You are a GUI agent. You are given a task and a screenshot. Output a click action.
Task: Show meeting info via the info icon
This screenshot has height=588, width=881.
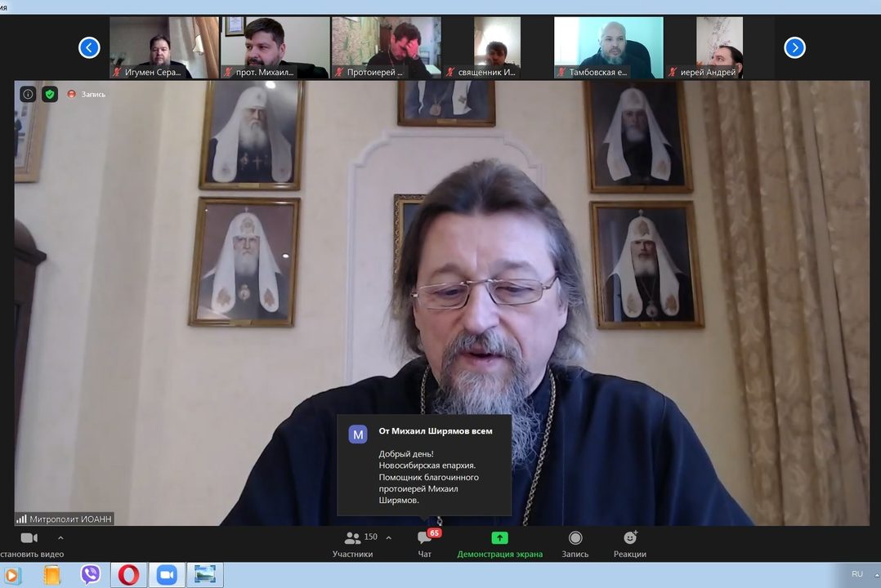click(28, 94)
